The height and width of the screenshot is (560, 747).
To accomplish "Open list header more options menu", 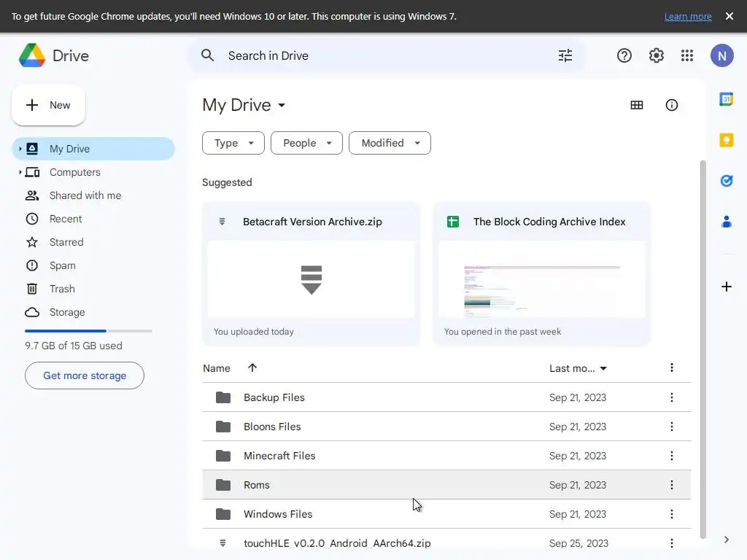I will coord(671,367).
